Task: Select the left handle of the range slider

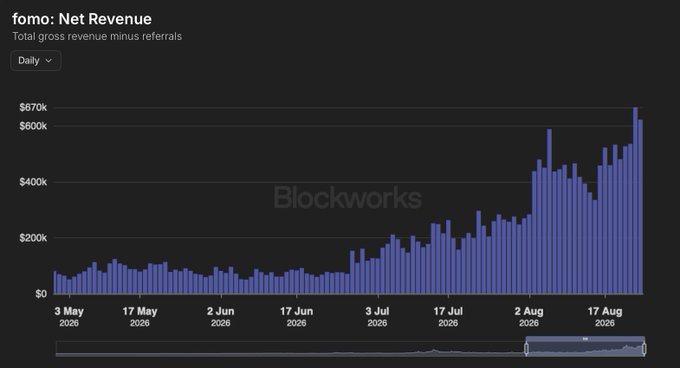Action: coord(526,349)
